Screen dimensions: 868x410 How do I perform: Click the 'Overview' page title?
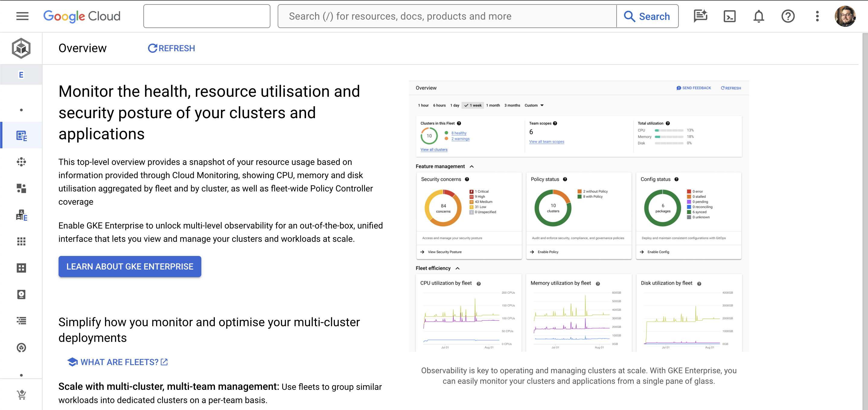(83, 48)
